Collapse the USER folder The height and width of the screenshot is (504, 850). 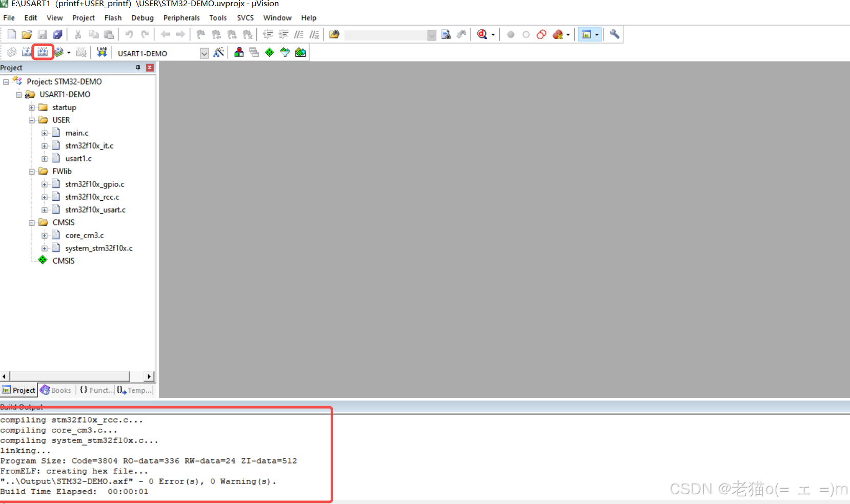point(32,120)
